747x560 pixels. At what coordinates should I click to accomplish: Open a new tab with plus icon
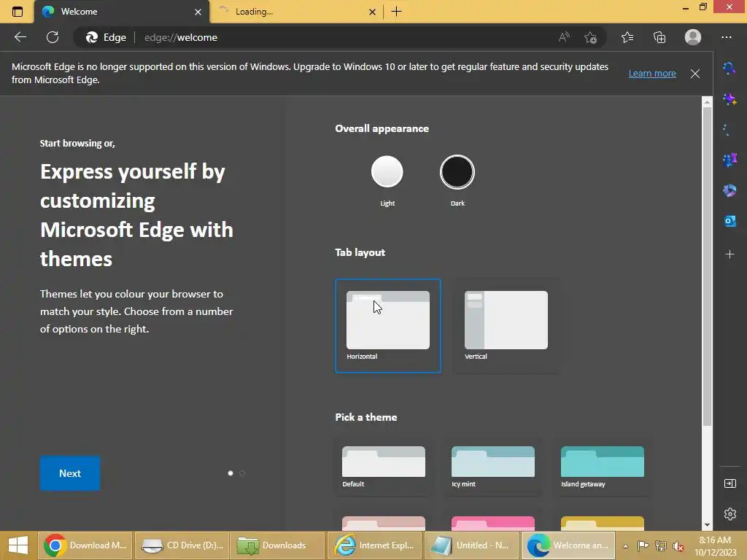pos(396,12)
